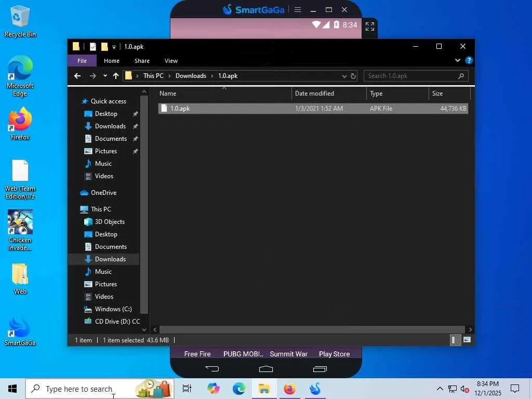Open Downloads under This PC

(x=110, y=259)
